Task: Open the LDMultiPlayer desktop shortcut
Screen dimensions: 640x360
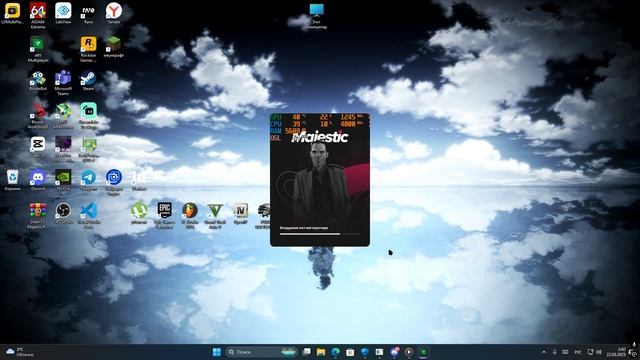Action: tap(12, 13)
